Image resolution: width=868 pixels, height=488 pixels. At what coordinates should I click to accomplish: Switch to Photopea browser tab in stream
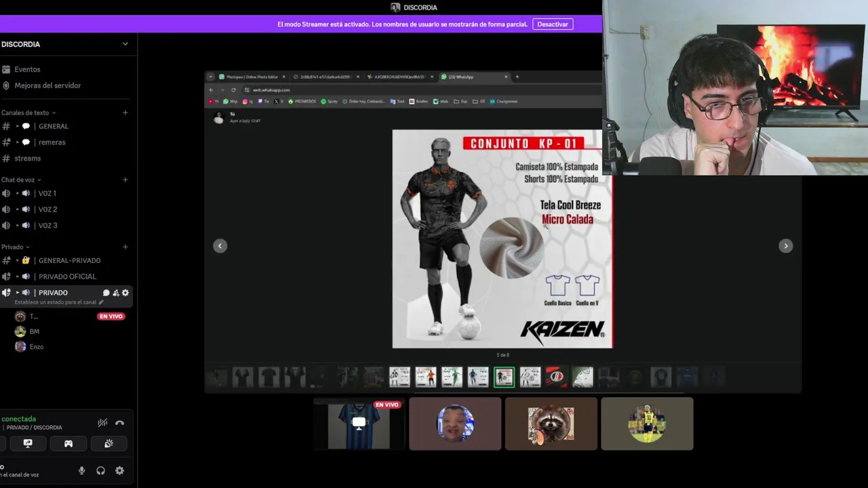tap(252, 77)
